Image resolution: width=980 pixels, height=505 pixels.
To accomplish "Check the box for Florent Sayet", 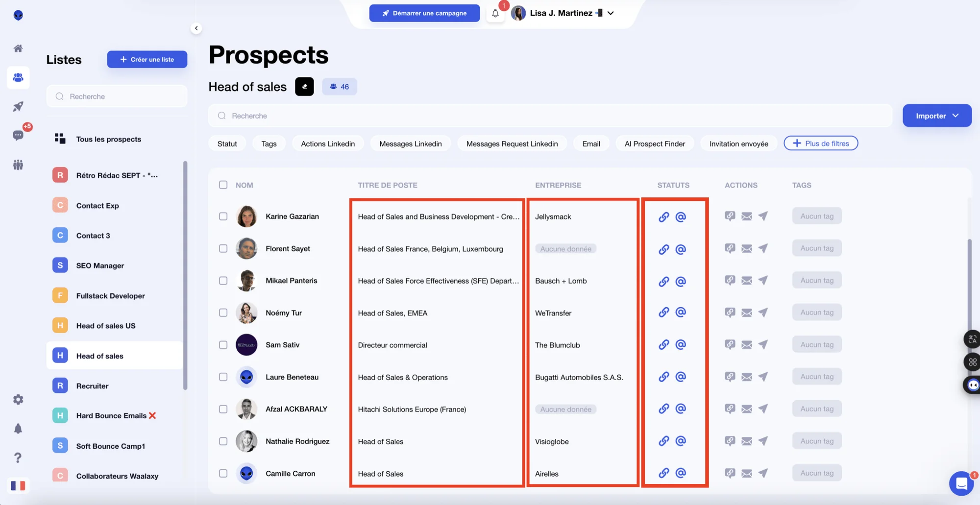I will coord(223,248).
